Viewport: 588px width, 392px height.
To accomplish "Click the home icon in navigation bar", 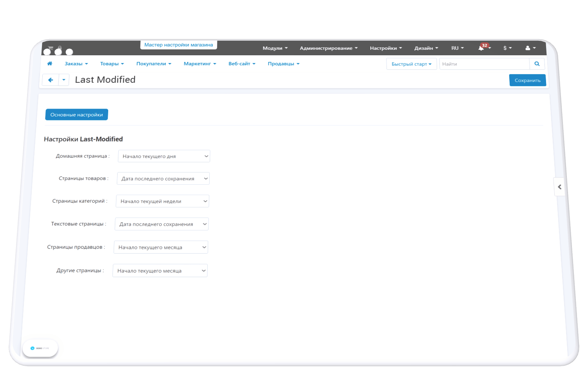I will click(x=50, y=64).
